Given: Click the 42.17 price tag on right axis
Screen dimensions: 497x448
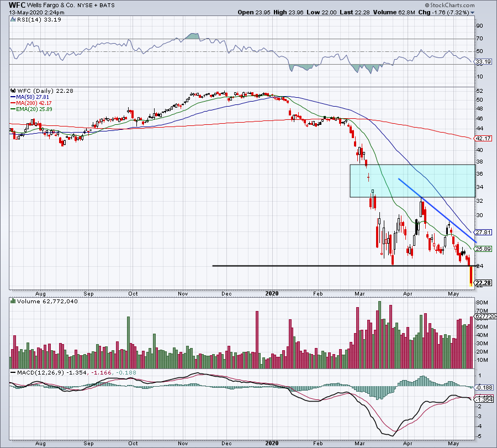Looking at the screenshot, I should coord(483,138).
